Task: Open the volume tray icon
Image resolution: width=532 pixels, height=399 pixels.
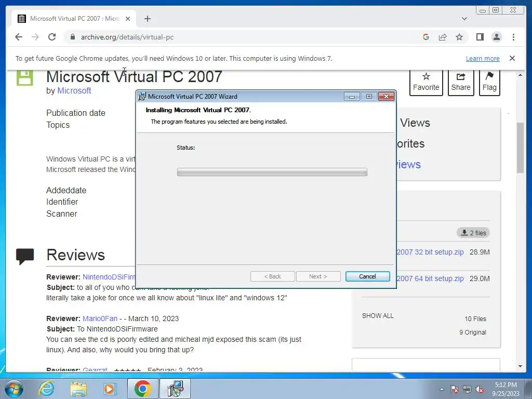Action: 480,389
